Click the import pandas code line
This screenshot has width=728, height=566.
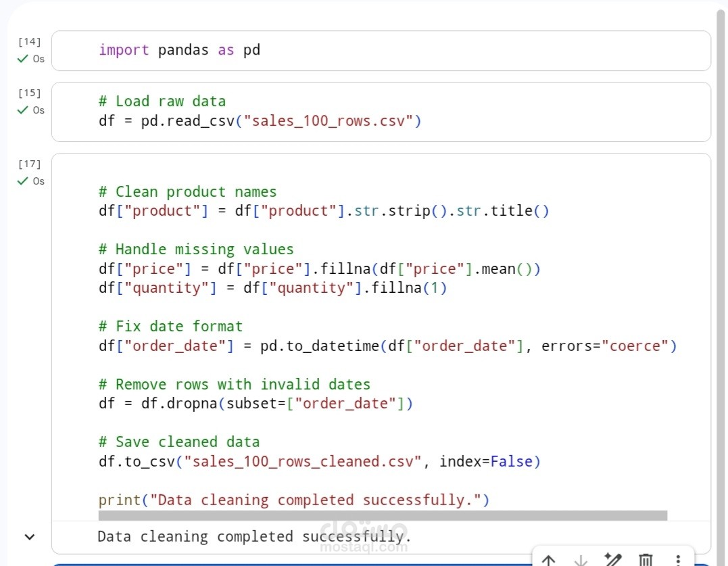[179, 49]
